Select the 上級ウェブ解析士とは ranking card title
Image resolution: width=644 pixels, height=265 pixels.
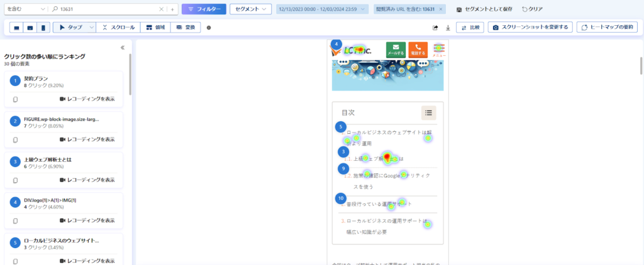coord(48,159)
